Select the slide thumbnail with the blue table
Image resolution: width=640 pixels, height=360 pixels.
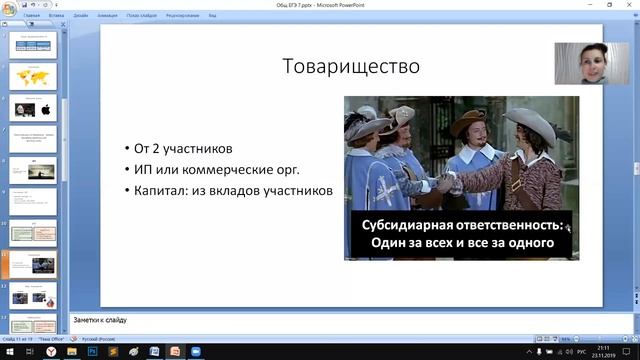33,45
